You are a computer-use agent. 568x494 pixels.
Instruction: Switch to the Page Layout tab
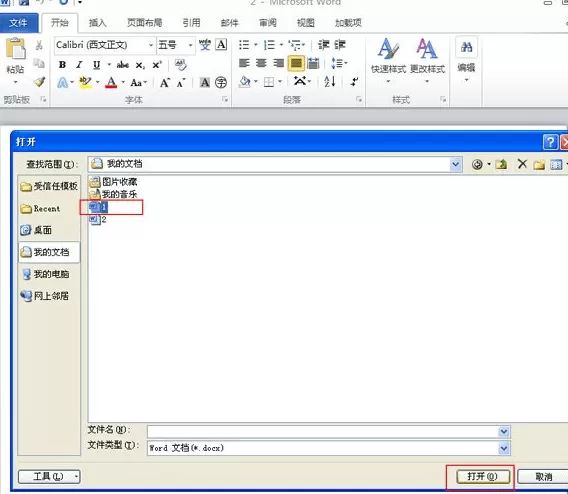[145, 23]
